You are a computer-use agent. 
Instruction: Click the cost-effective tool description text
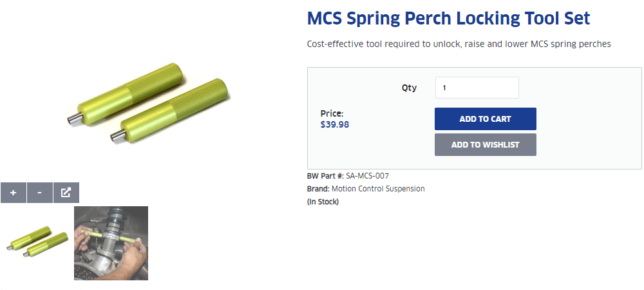tap(459, 44)
